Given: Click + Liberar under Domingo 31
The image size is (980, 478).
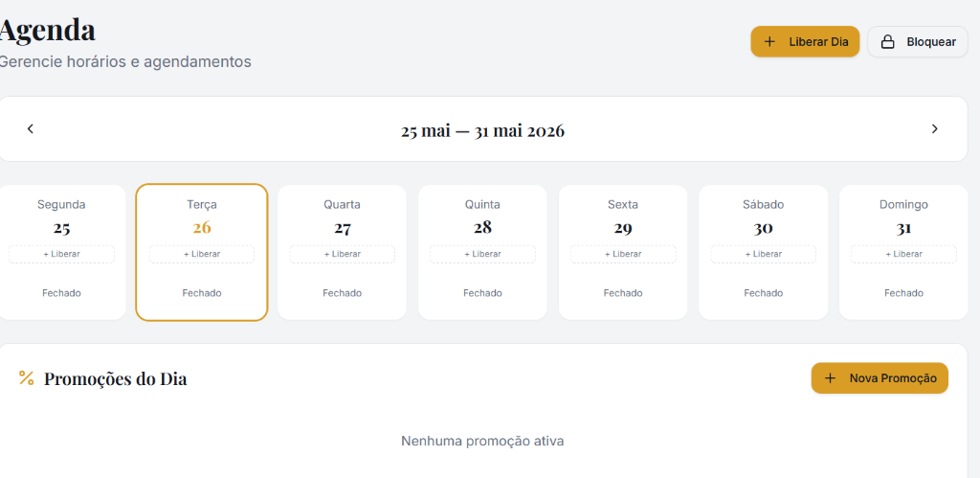Looking at the screenshot, I should click(x=903, y=254).
